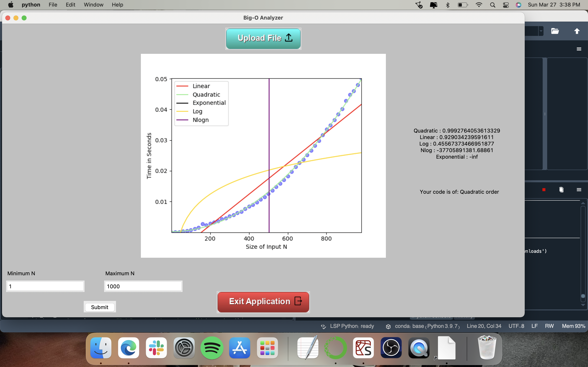Click the conda base environment status item

point(423,326)
